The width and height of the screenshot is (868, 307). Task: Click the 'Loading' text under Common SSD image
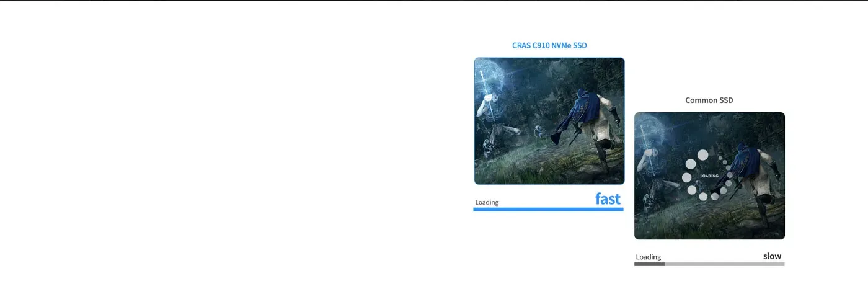point(649,257)
